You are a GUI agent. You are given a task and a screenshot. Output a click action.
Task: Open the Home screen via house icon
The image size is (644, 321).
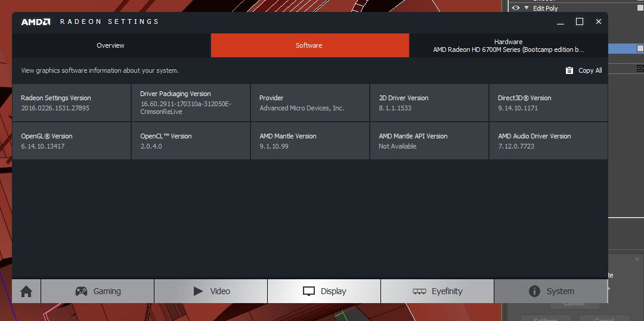[26, 291]
